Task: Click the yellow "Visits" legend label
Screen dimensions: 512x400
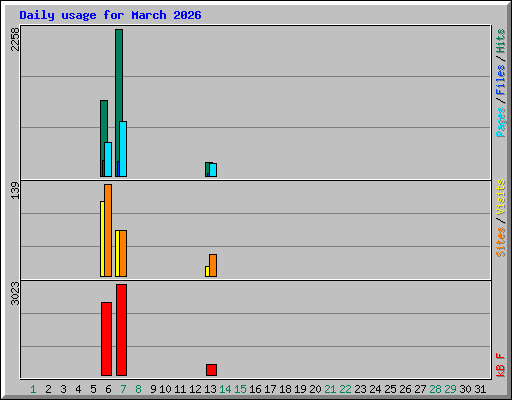Action: click(500, 197)
